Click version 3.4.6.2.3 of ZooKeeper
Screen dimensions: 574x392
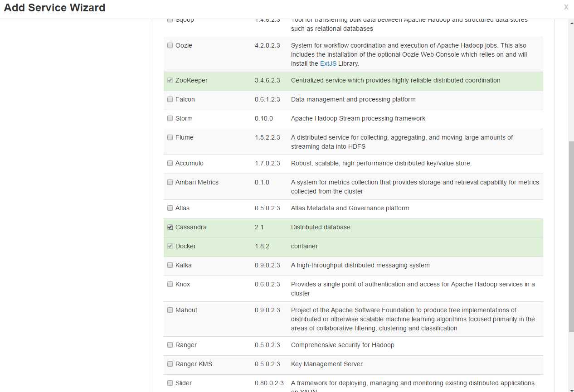pyautogui.click(x=268, y=80)
